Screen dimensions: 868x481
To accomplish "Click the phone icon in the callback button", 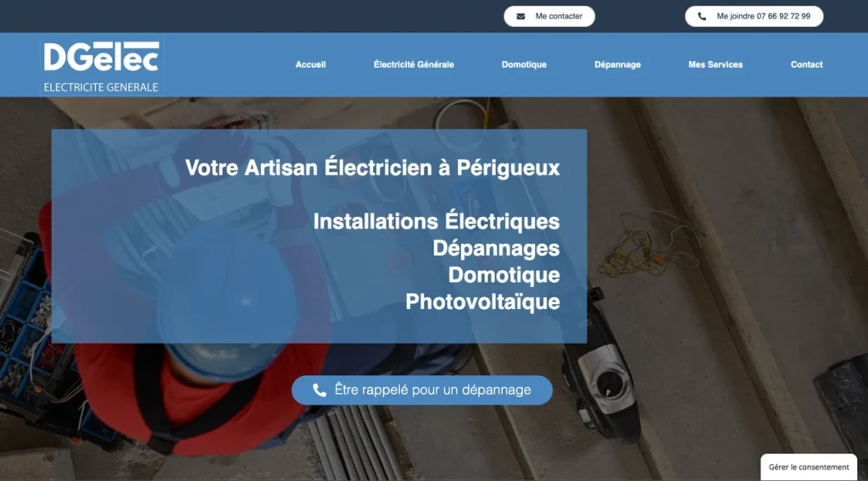I will click(x=320, y=390).
